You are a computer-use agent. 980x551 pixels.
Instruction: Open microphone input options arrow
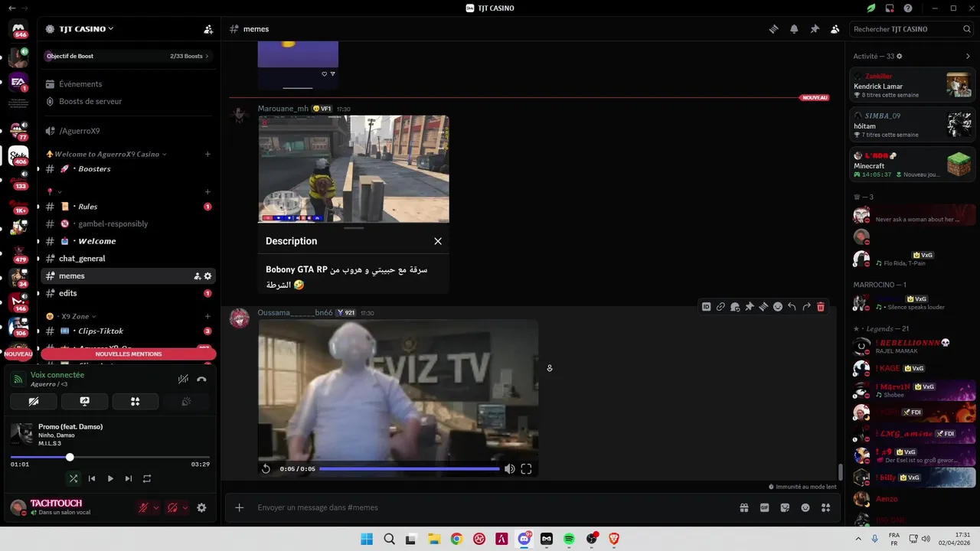click(156, 507)
